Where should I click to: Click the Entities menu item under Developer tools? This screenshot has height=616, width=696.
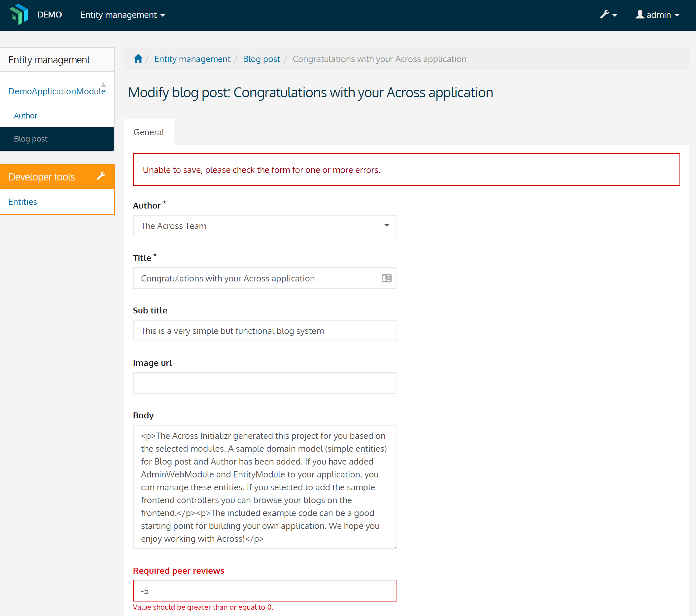pos(22,202)
